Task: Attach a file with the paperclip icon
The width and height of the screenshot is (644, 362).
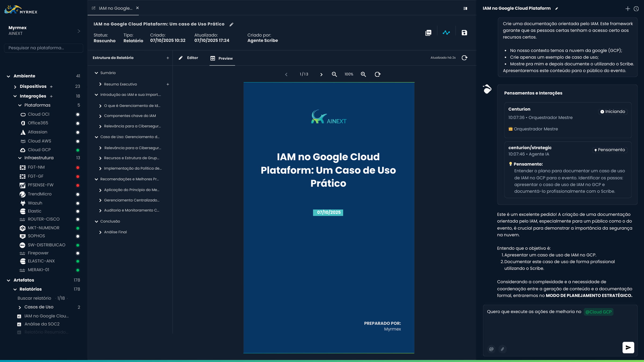Action: coord(502,349)
